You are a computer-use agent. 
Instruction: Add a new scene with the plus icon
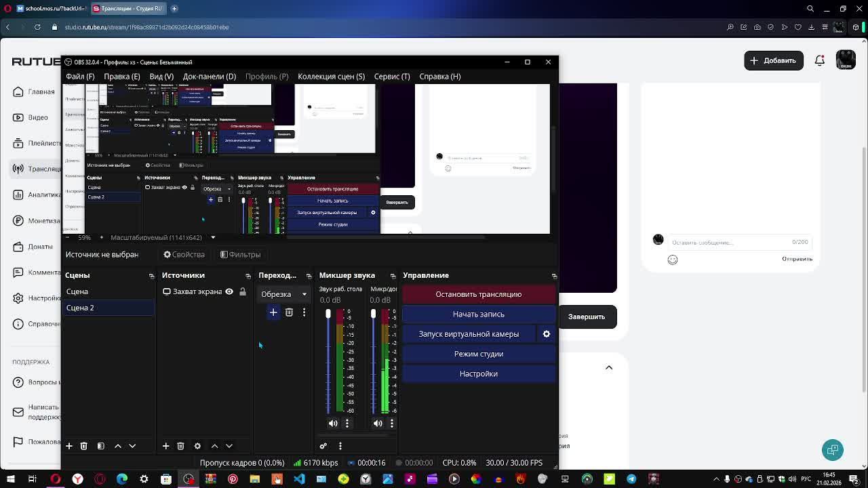[x=68, y=446]
